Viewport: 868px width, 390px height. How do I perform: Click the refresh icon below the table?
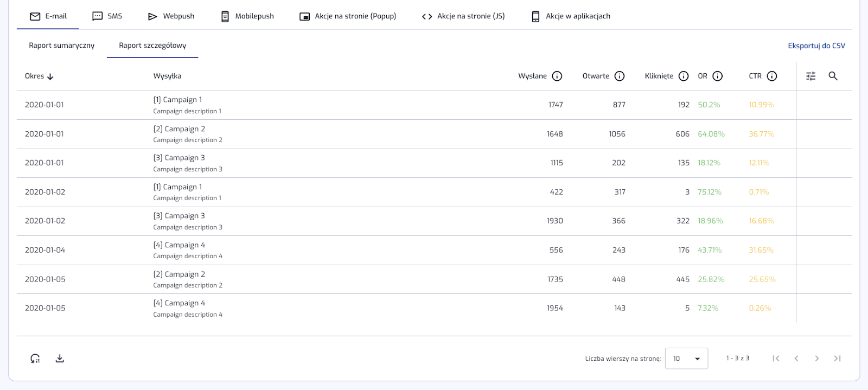point(35,359)
